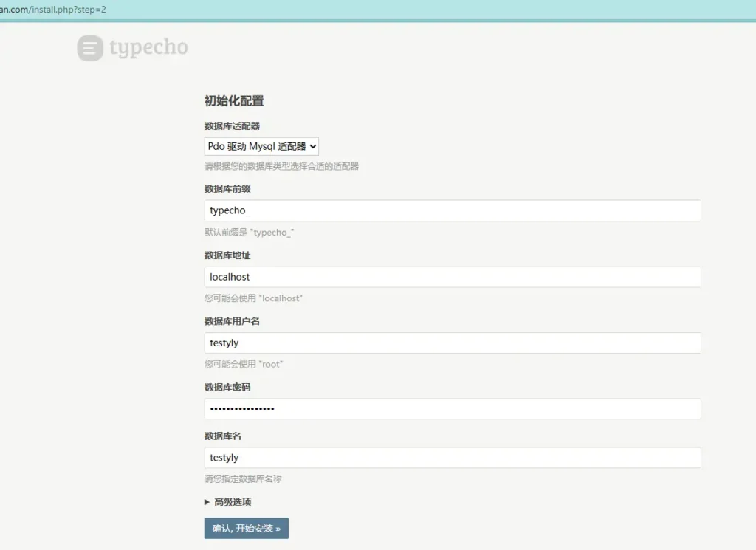Click the typecho wordmark text
The image size is (756, 550).
(148, 48)
